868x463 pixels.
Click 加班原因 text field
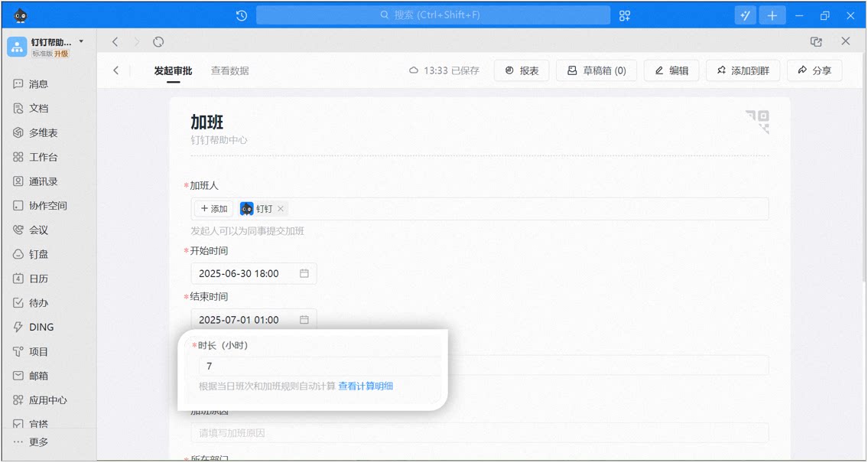pyautogui.click(x=480, y=433)
